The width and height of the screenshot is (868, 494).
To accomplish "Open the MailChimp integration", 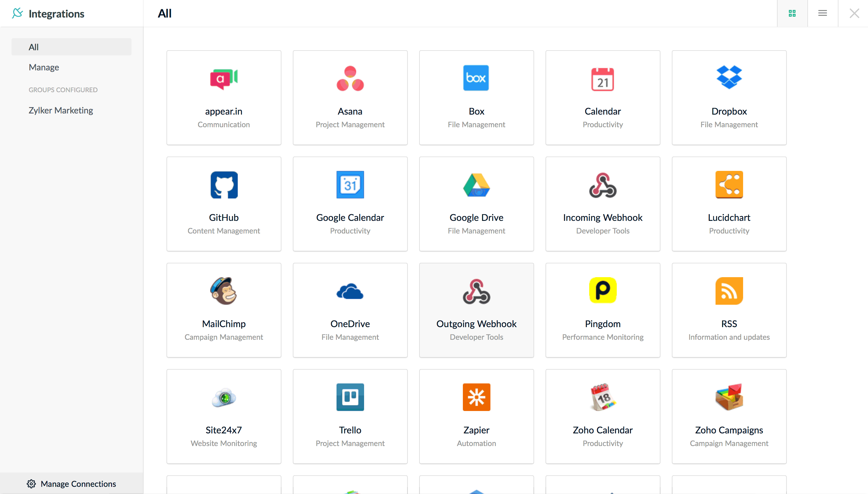I will pos(223,310).
